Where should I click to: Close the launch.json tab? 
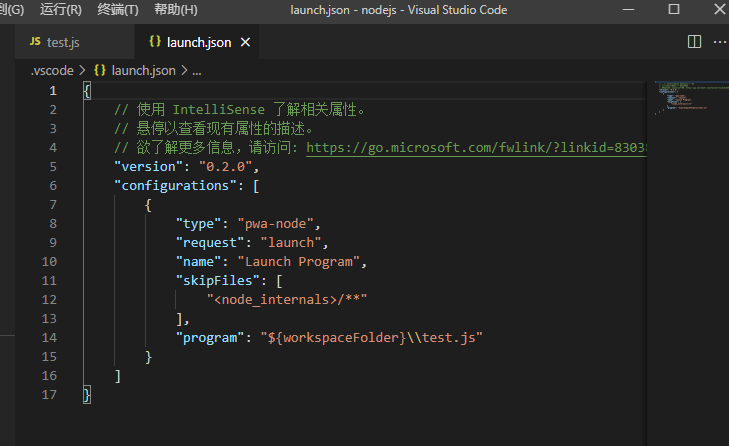[245, 43]
